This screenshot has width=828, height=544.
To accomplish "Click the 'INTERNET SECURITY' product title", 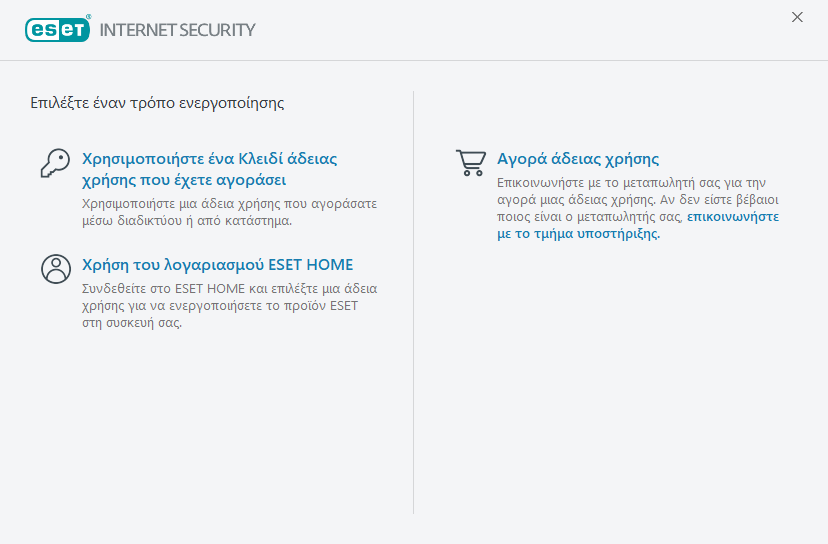I will click(177, 30).
